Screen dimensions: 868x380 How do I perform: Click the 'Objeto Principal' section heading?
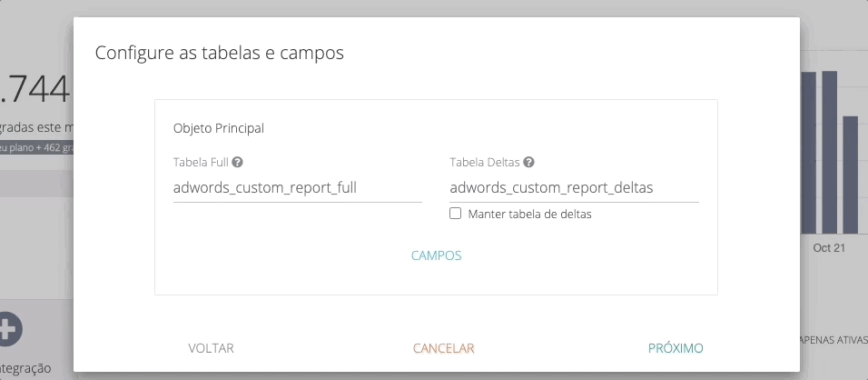click(219, 128)
